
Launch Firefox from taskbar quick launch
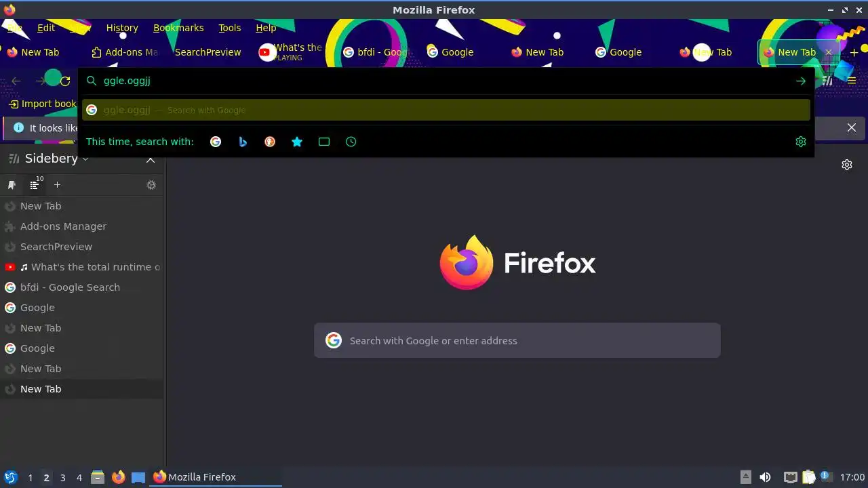point(118,477)
